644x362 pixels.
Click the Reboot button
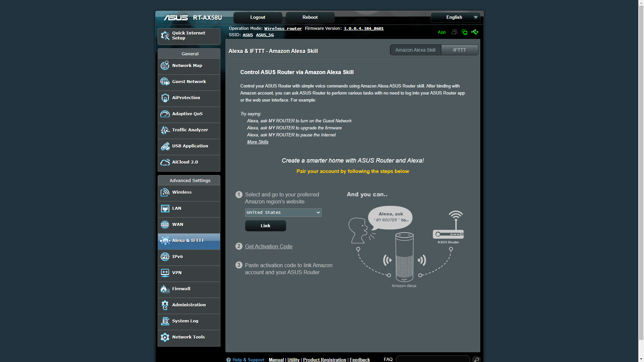click(310, 17)
